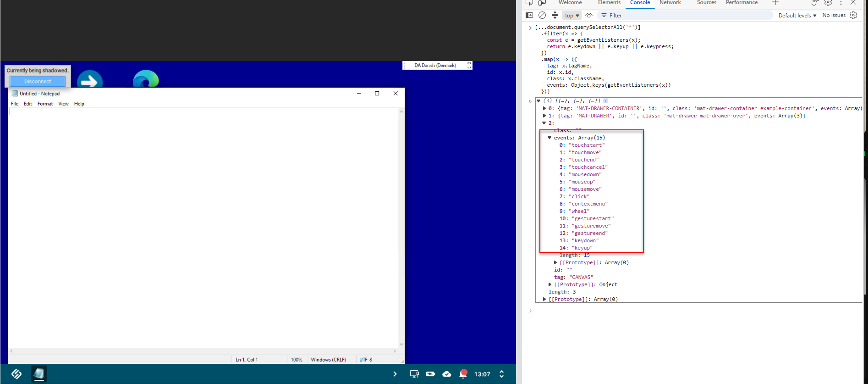The height and width of the screenshot is (384, 868).
Task: Click the live expression eye icon
Action: [589, 15]
